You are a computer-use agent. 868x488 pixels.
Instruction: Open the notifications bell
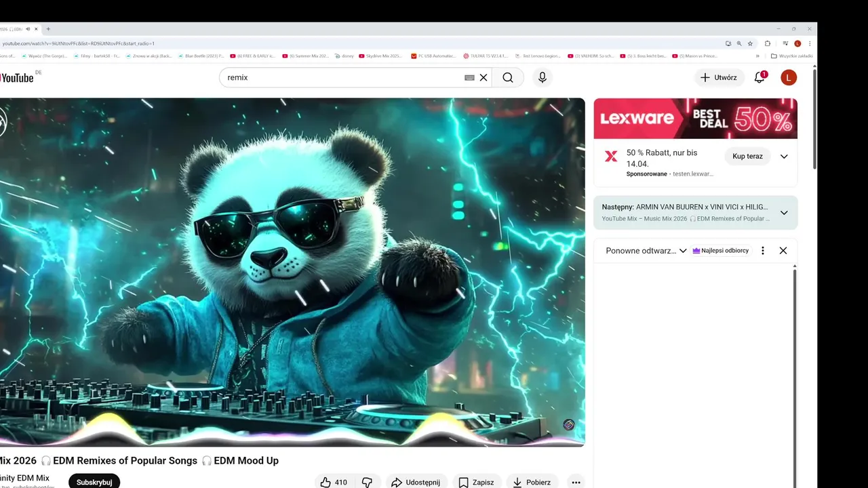coord(759,77)
